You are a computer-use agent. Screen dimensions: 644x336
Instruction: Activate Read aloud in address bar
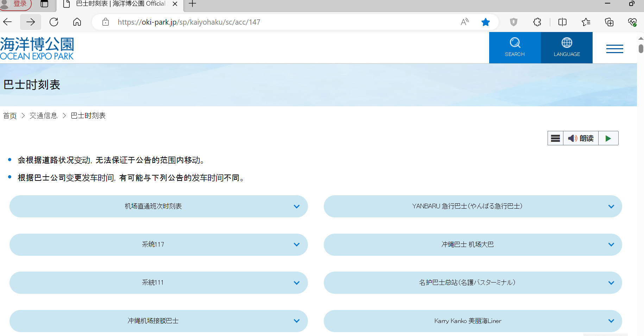(465, 22)
